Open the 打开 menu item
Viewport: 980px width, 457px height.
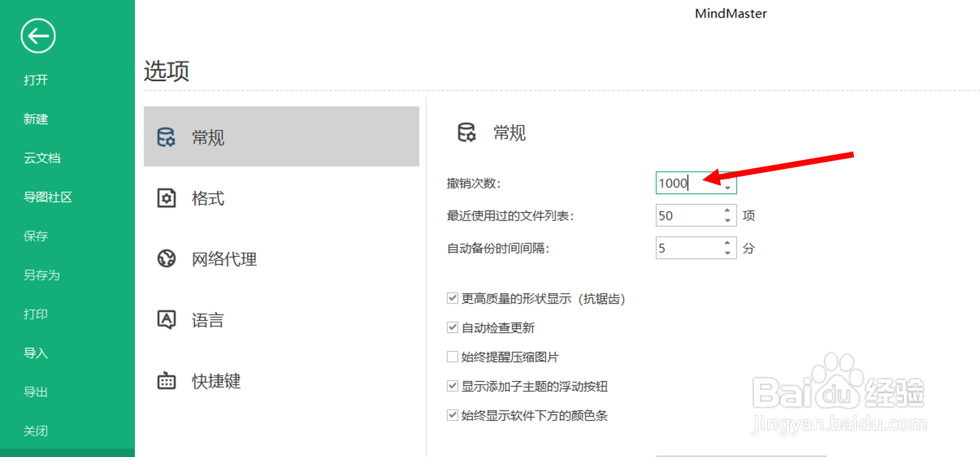point(36,80)
